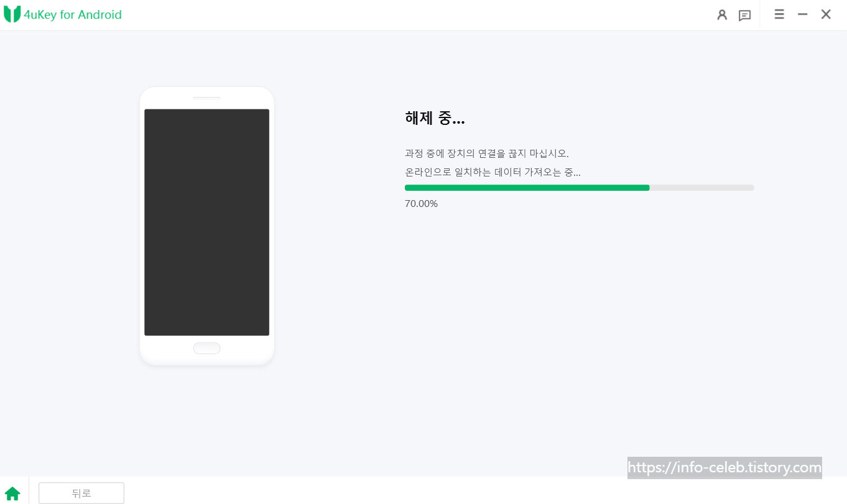Click the 해제 중... heading
The image size is (847, 504).
435,118
